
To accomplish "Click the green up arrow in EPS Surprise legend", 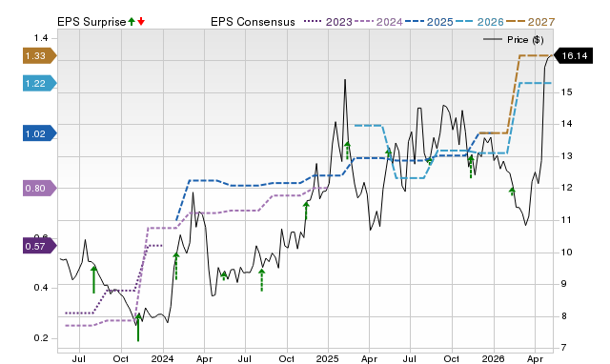I will click(132, 22).
